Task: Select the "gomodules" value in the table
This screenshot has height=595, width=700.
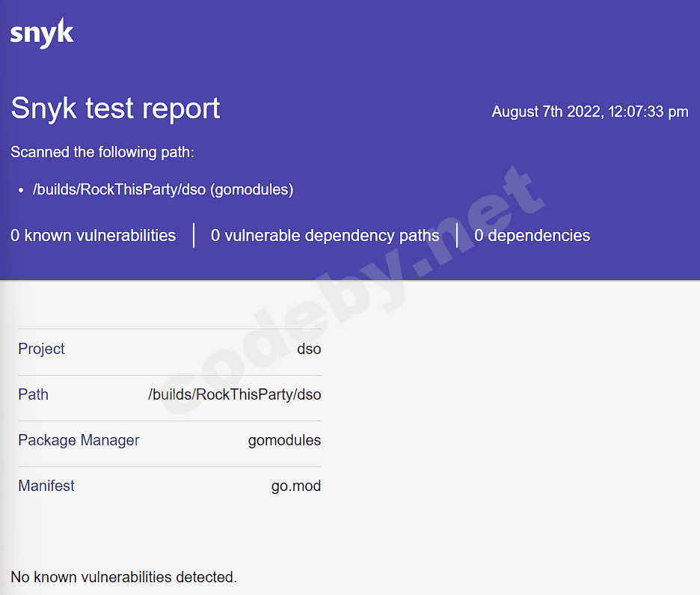Action: tap(284, 440)
